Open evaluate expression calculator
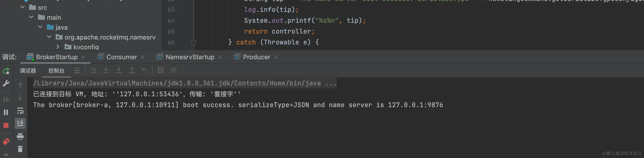644x158 pixels. click(161, 70)
